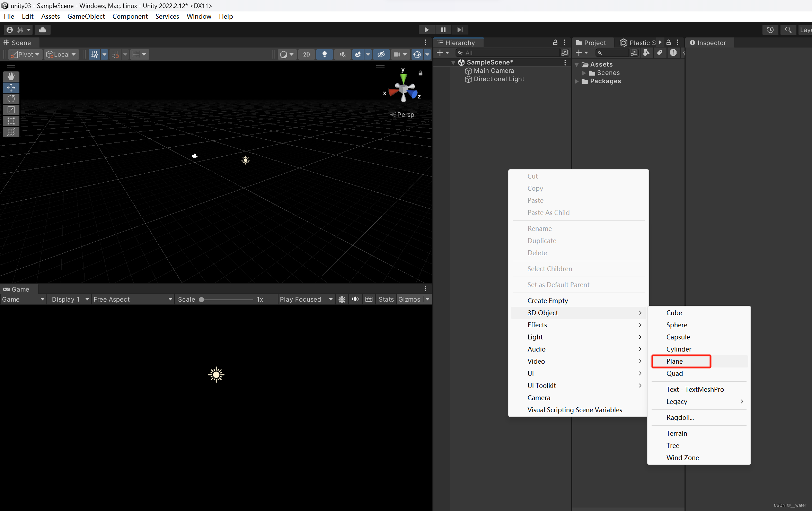Click the search icon in the top toolbar
The image size is (812, 511).
pos(788,30)
